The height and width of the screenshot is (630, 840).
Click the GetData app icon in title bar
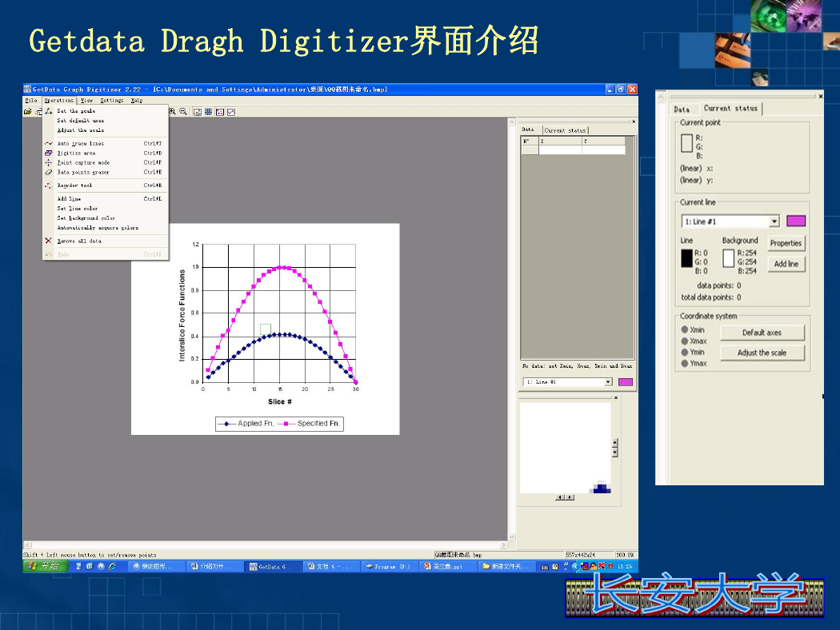click(27, 90)
